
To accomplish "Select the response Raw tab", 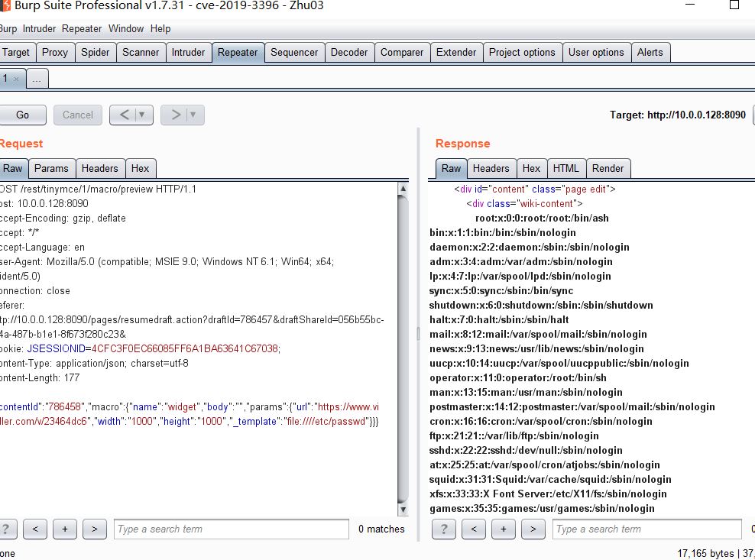I will pos(451,169).
